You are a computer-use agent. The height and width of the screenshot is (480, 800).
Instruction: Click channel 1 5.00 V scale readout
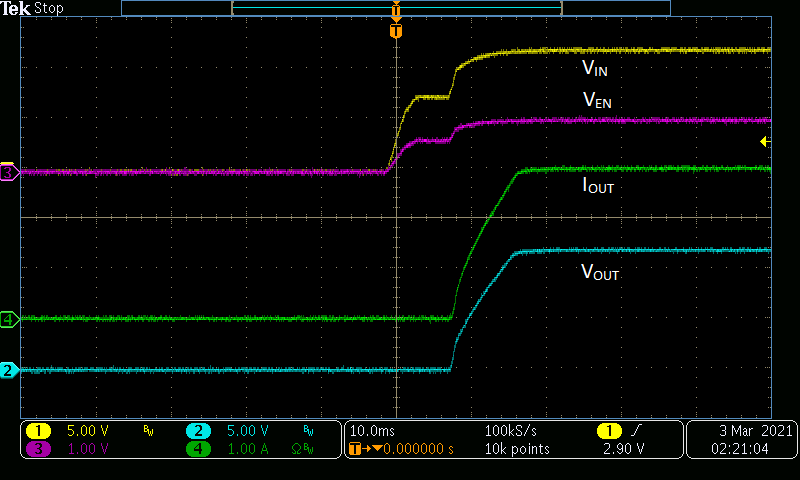point(88,431)
